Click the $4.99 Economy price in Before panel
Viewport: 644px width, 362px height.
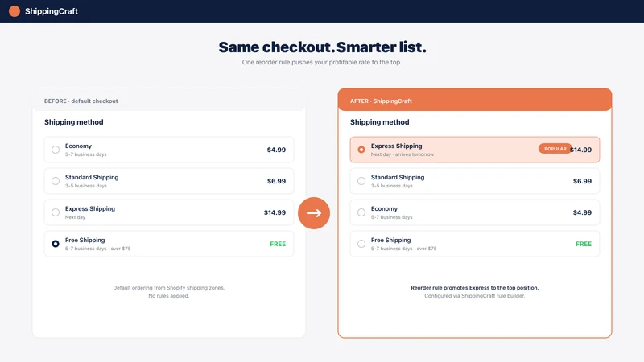click(x=276, y=150)
